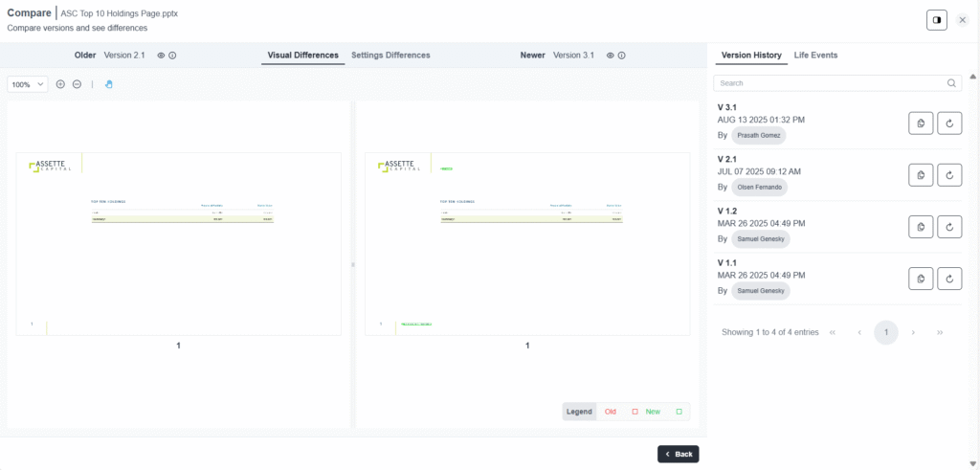Click the restore icon for V 1.1
This screenshot has width=980, height=470.
(x=949, y=279)
